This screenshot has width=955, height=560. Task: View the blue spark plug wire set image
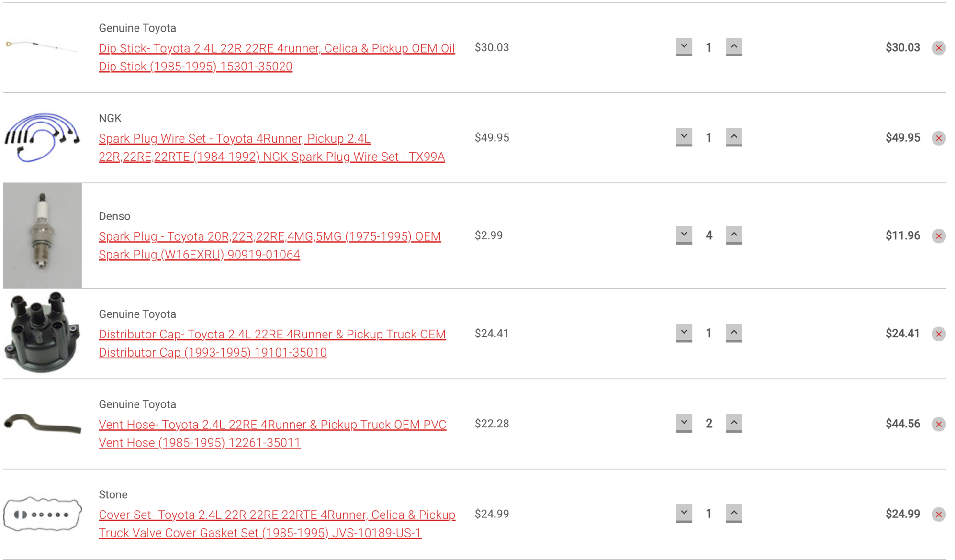(43, 137)
